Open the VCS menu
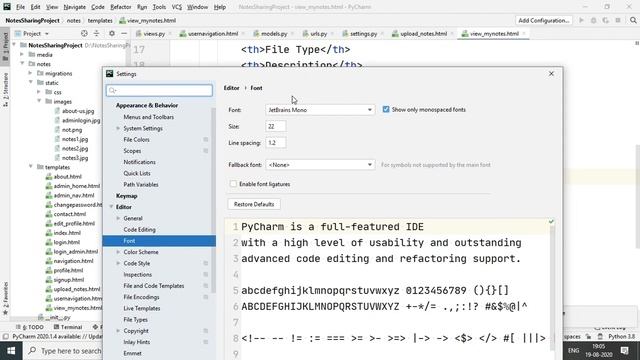Viewport: 640px width, 360px height. pyautogui.click(x=176, y=7)
